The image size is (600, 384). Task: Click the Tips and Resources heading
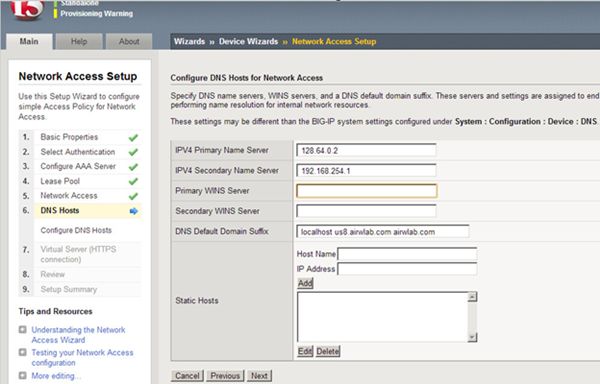(55, 311)
